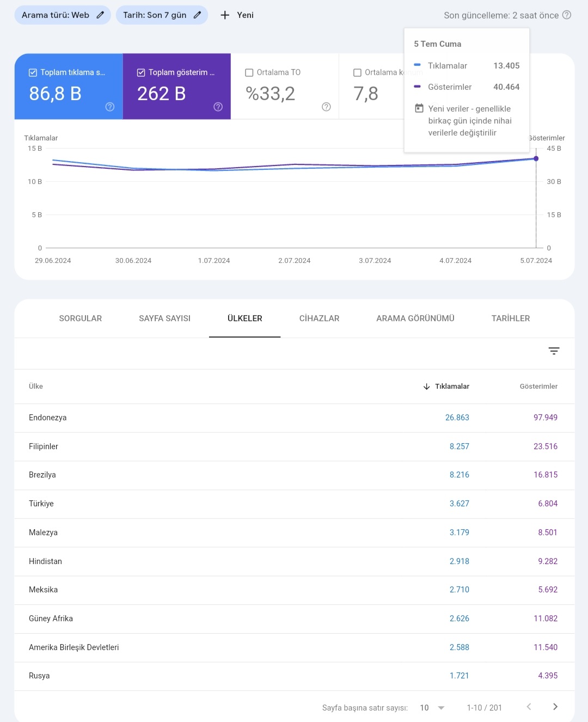
Task: Click the 5.07.2024 chart data point
Action: point(536,158)
